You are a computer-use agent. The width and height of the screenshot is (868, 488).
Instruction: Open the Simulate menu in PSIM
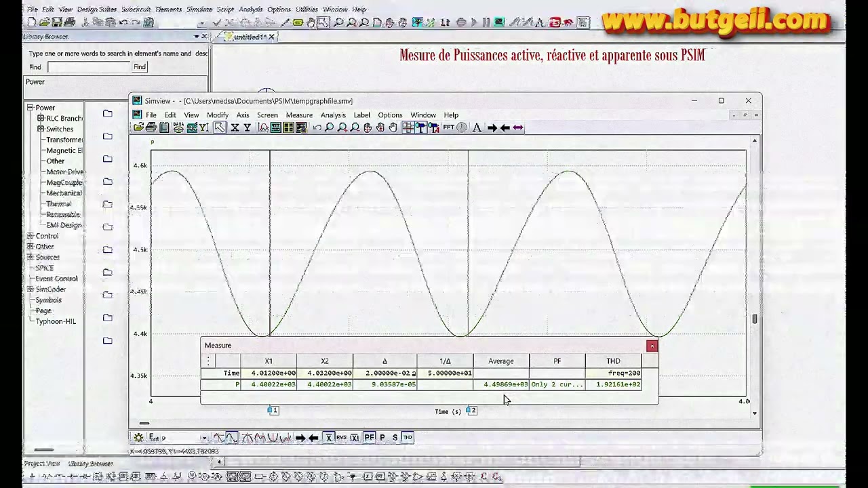199,9
